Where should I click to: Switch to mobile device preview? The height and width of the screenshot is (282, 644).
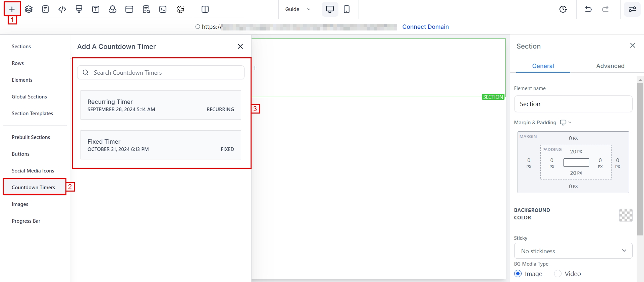[347, 9]
